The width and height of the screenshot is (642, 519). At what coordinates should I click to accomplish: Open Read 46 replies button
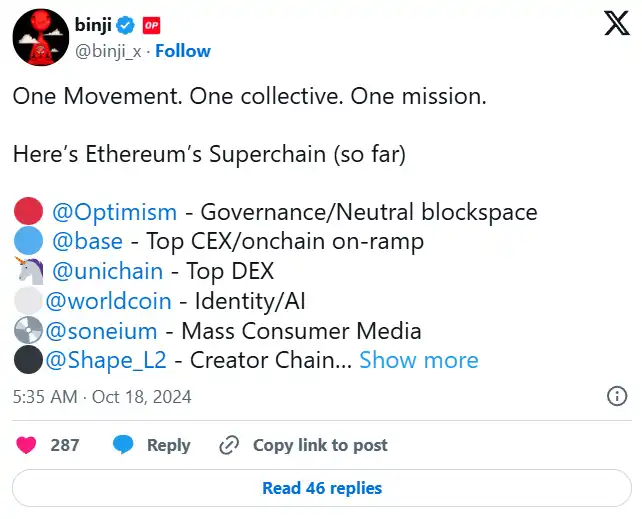pyautogui.click(x=321, y=488)
